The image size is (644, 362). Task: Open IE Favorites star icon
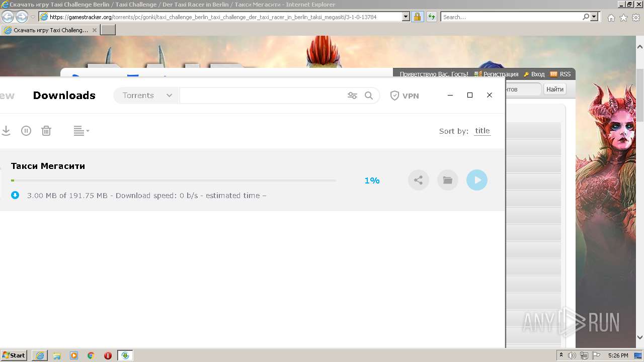click(x=623, y=18)
